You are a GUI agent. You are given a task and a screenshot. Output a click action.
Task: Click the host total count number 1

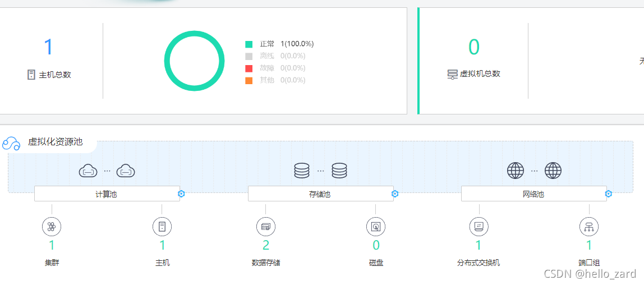click(x=48, y=47)
